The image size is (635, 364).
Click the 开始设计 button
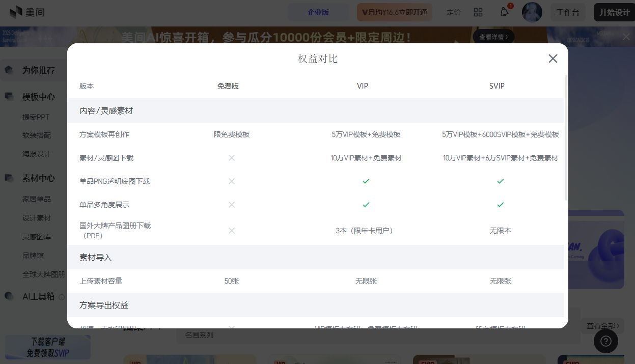pyautogui.click(x=614, y=12)
